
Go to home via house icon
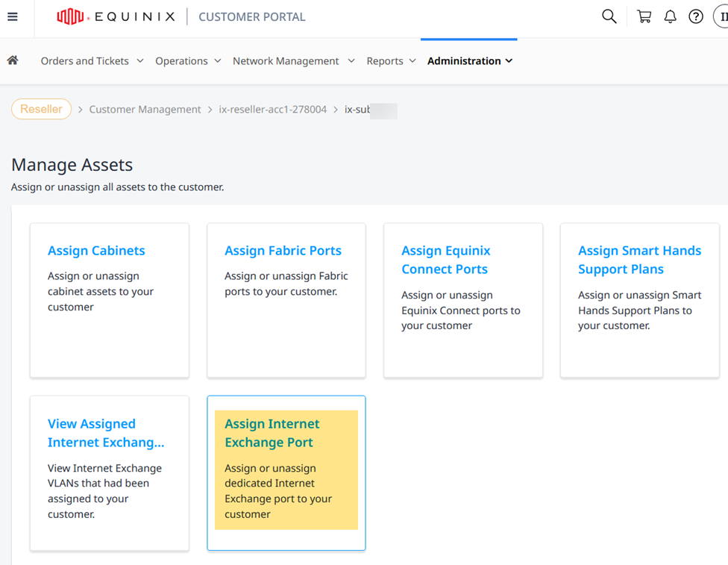(x=13, y=60)
